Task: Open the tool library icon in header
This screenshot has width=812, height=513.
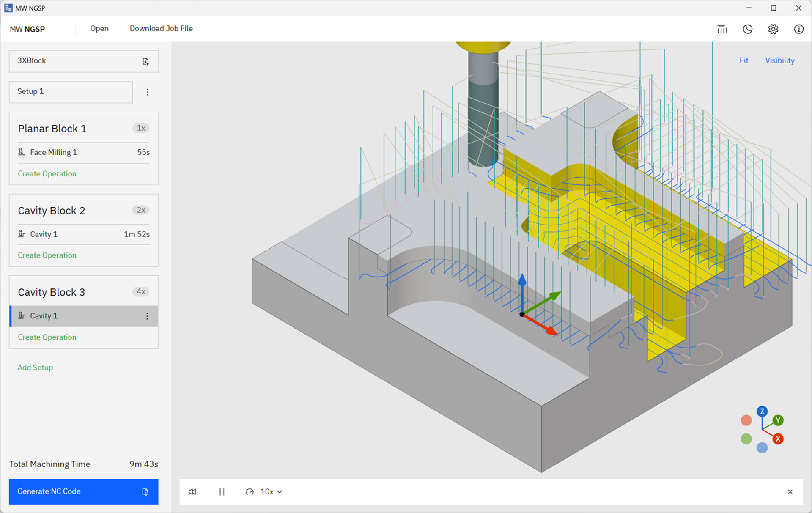Action: pyautogui.click(x=722, y=29)
